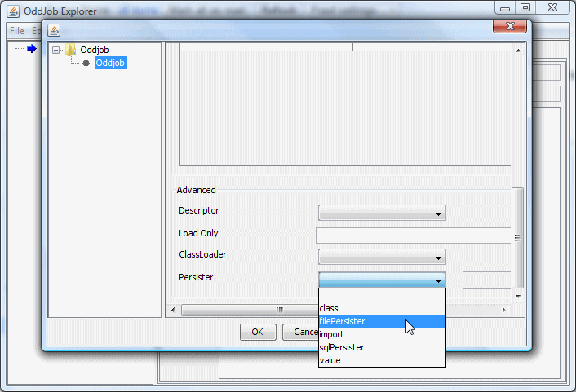Choose sqlPersister from the list
Screen dimensions: 576x392
coord(342,347)
